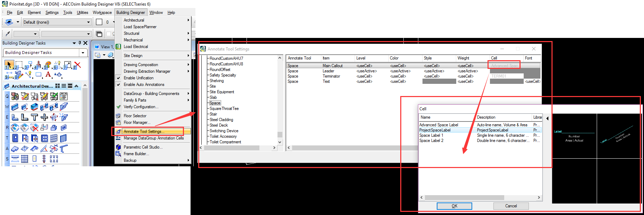Collapse the Cell dialog preview pane arrow
Screen dimensions: 644x215
[547, 118]
